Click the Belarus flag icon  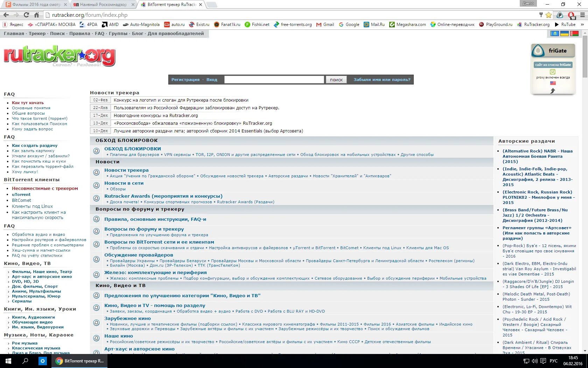pos(574,34)
